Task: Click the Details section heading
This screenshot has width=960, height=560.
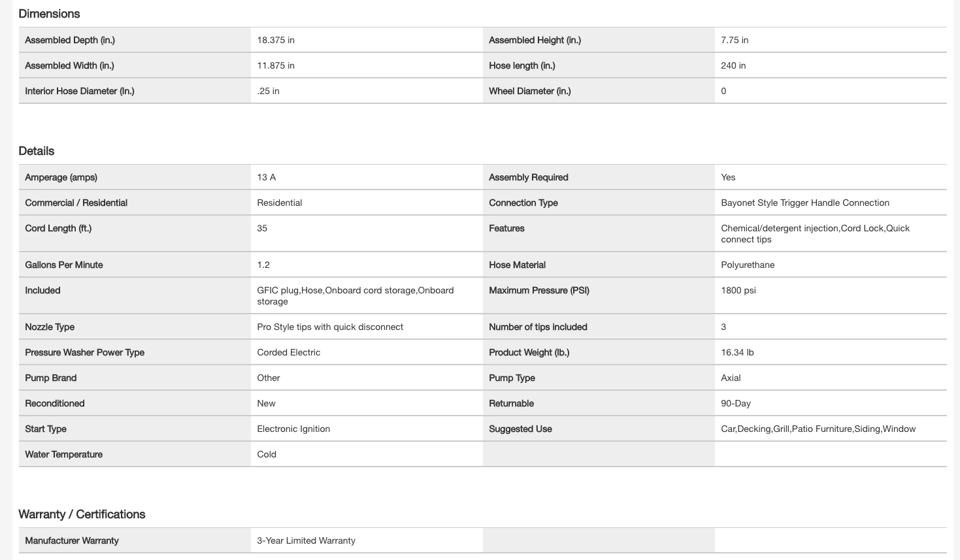Action: tap(37, 151)
